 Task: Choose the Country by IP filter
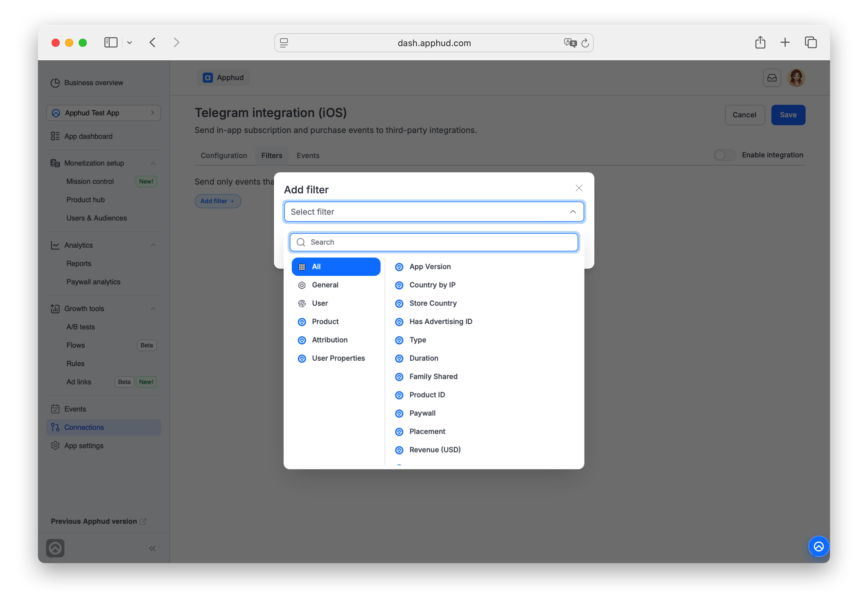484,285
